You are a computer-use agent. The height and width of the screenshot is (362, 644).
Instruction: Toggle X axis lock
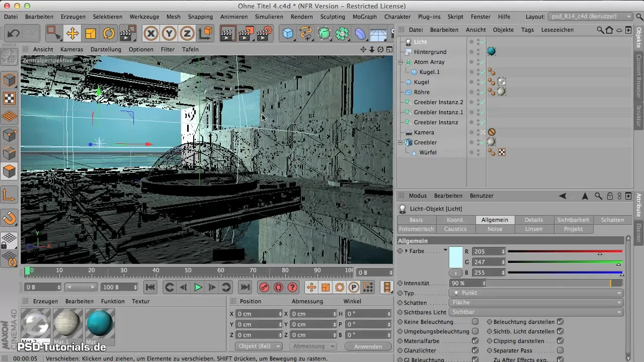[151, 34]
